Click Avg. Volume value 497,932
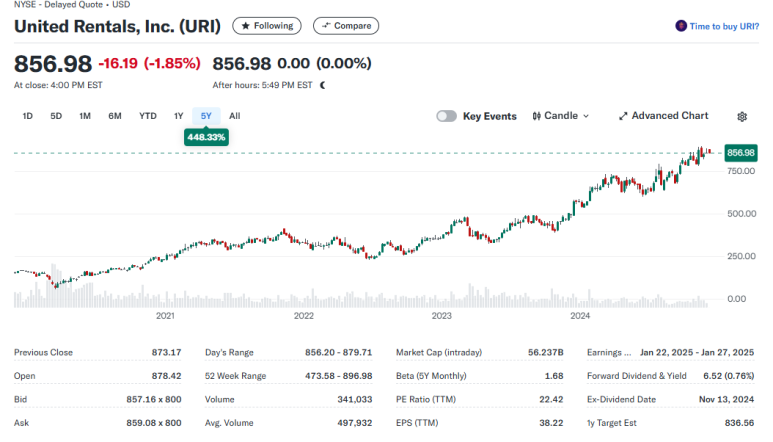 click(355, 423)
